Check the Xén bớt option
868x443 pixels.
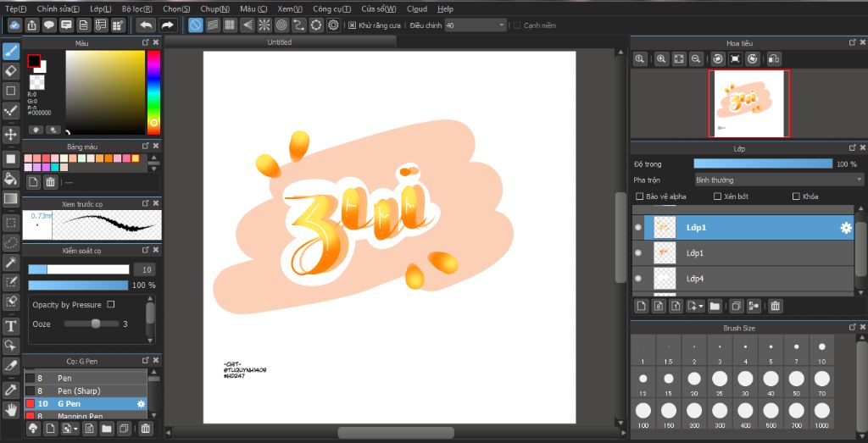717,197
